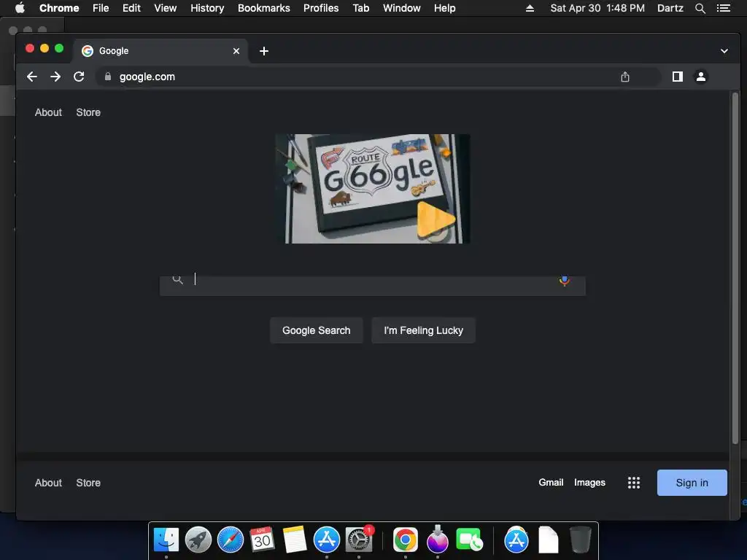Screen dimensions: 747x560
Task: Open the Chrome menu in the menu bar
Action: pos(59,8)
